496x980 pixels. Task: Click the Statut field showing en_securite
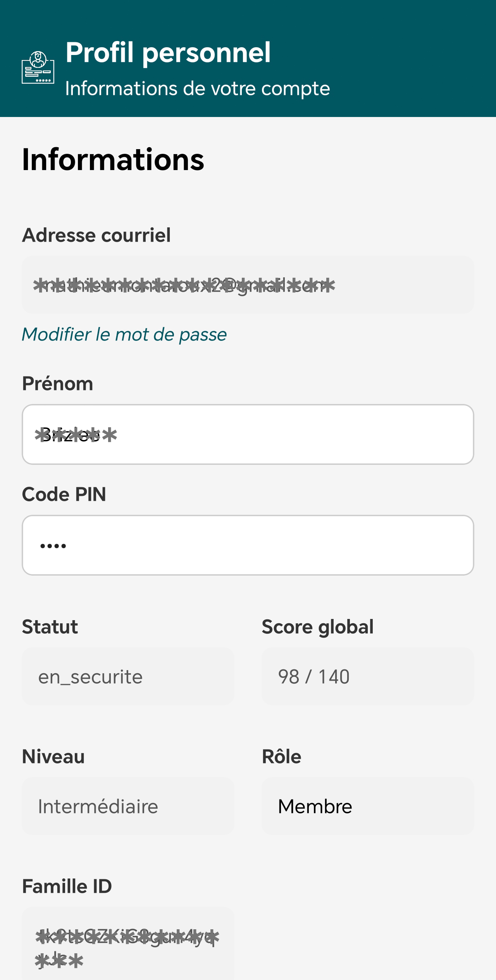128,676
